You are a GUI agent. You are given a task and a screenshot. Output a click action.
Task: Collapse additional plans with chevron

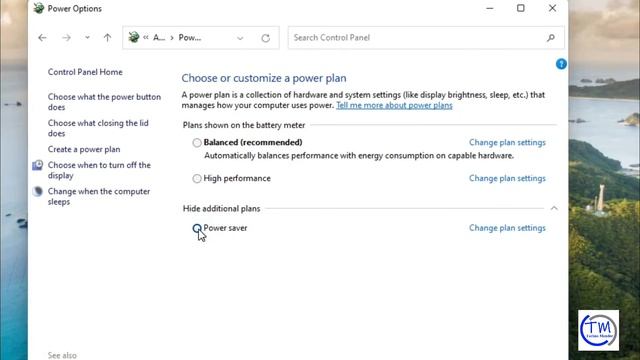pos(554,208)
